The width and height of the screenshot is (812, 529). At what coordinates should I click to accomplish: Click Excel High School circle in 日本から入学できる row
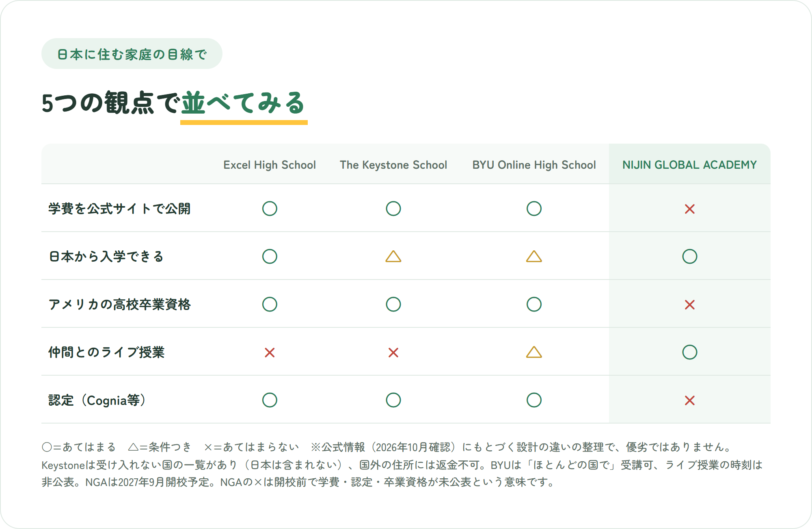pyautogui.click(x=270, y=256)
